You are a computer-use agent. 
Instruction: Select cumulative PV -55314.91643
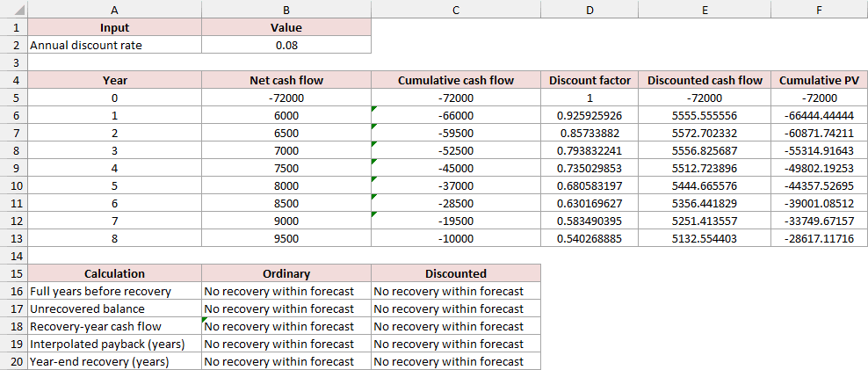point(820,151)
